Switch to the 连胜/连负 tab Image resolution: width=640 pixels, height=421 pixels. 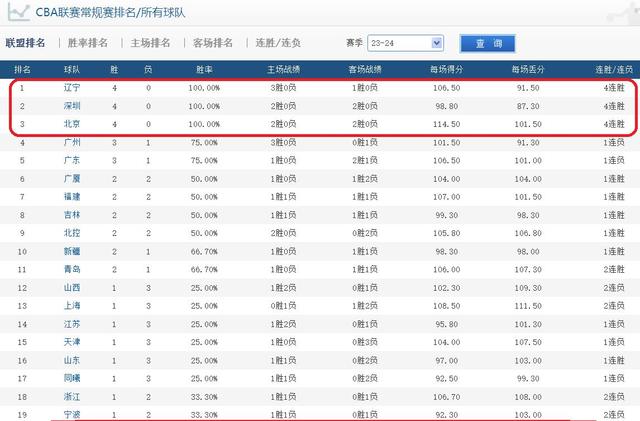point(278,43)
